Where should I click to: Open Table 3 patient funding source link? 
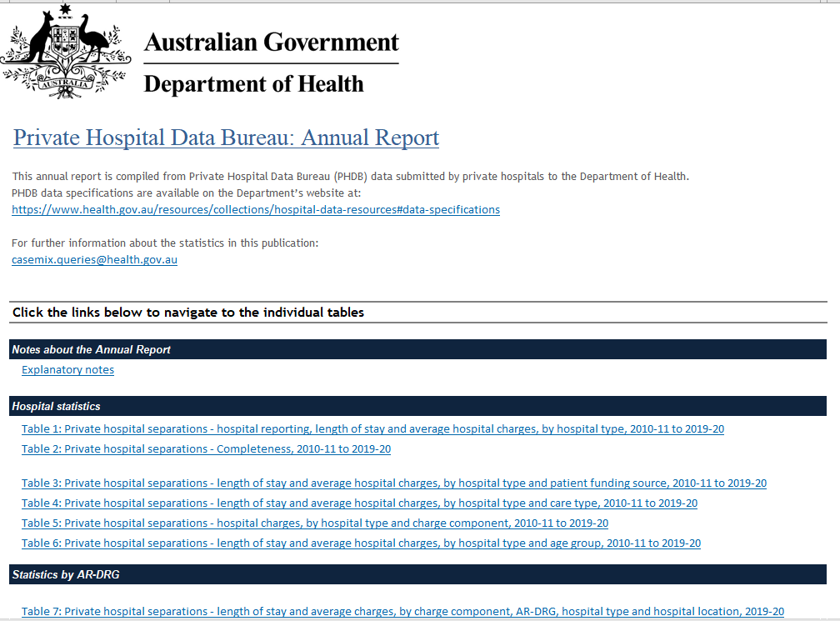[x=394, y=483]
